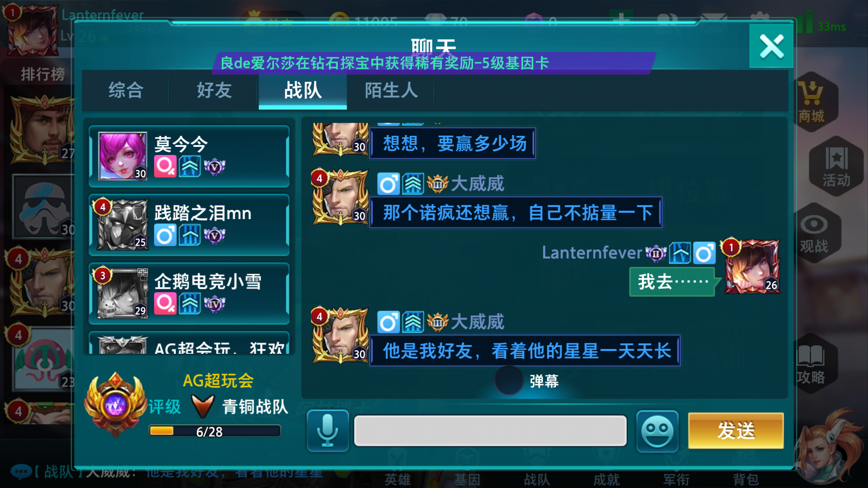Viewport: 868px width, 488px height.
Task: Tap the microphone voice input icon
Action: tap(328, 431)
